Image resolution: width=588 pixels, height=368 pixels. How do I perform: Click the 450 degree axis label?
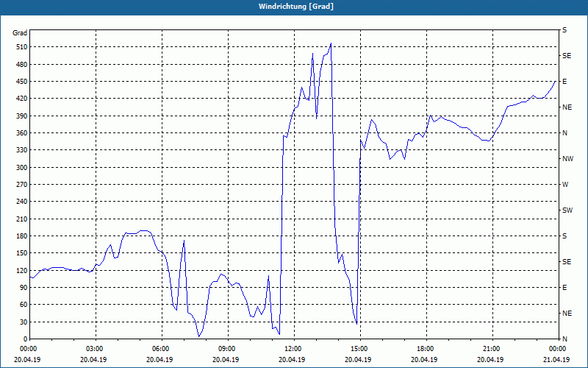pyautogui.click(x=21, y=82)
